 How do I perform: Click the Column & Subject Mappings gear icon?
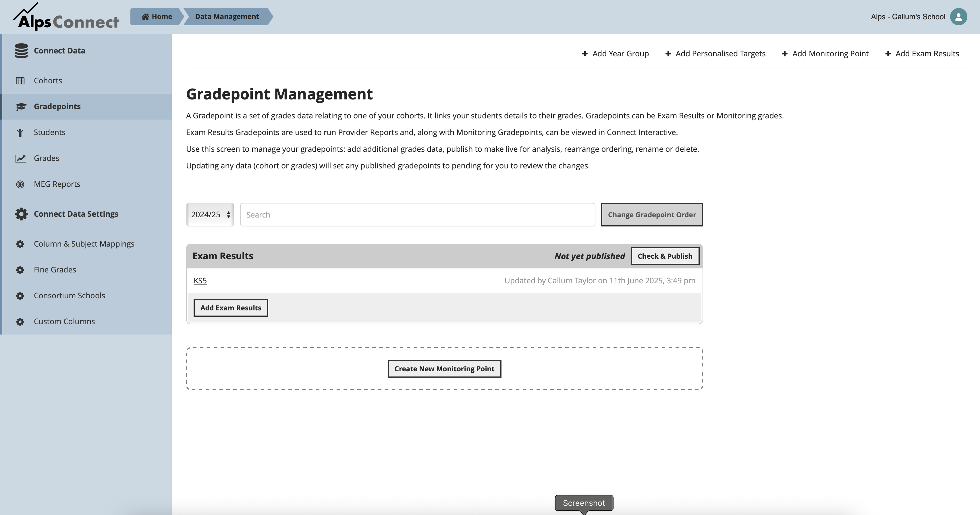tap(20, 244)
